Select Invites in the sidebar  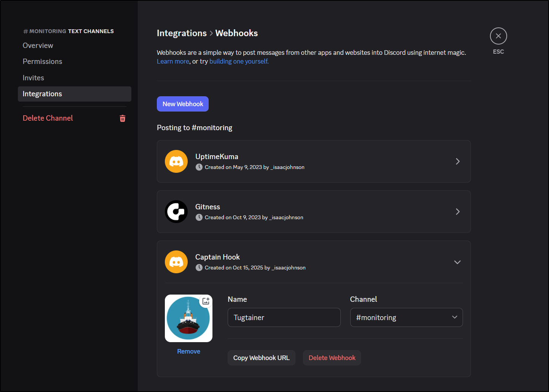coord(34,78)
